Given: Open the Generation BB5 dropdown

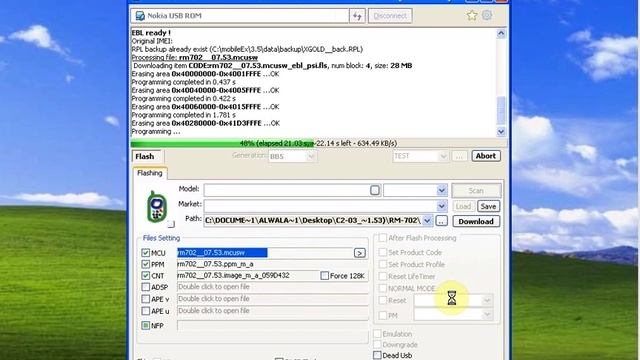Looking at the screenshot, I should (311, 157).
